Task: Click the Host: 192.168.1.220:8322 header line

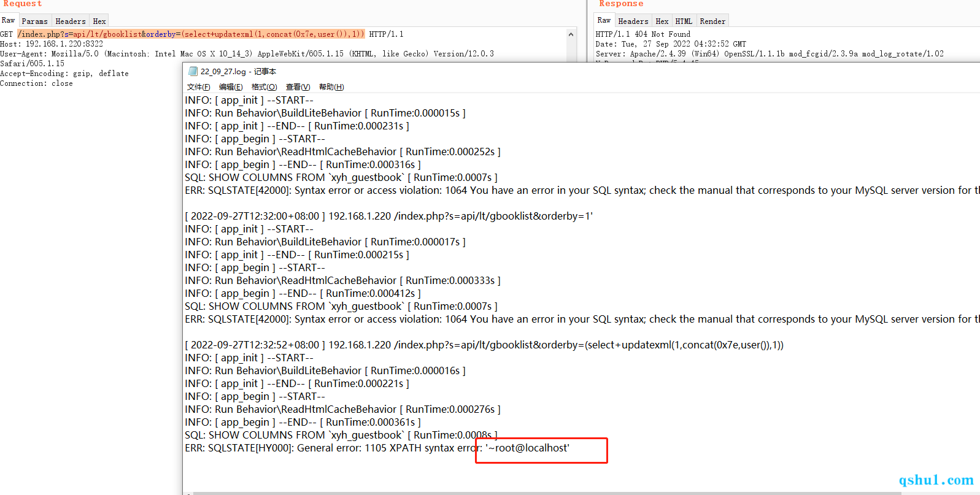Action: pos(52,44)
